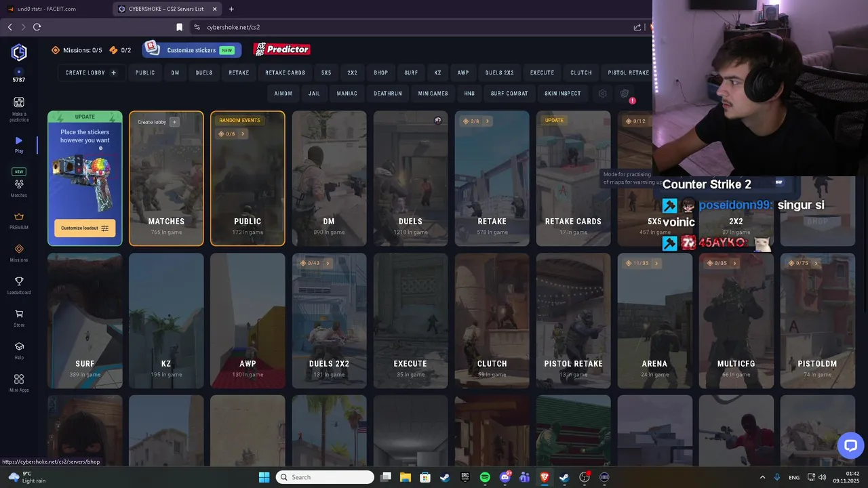Click the share icon in the address bar
This screenshot has height=488, width=868.
click(x=637, y=27)
